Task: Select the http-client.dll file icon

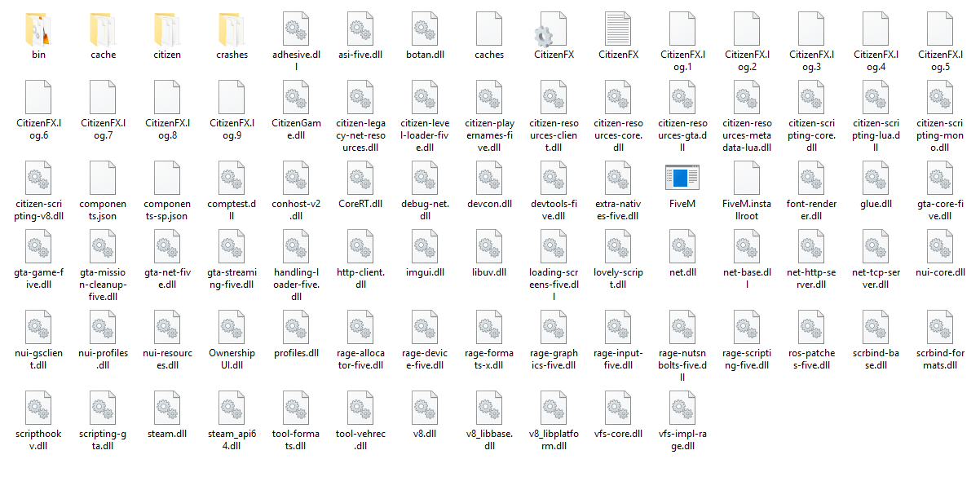Action: coord(361,246)
